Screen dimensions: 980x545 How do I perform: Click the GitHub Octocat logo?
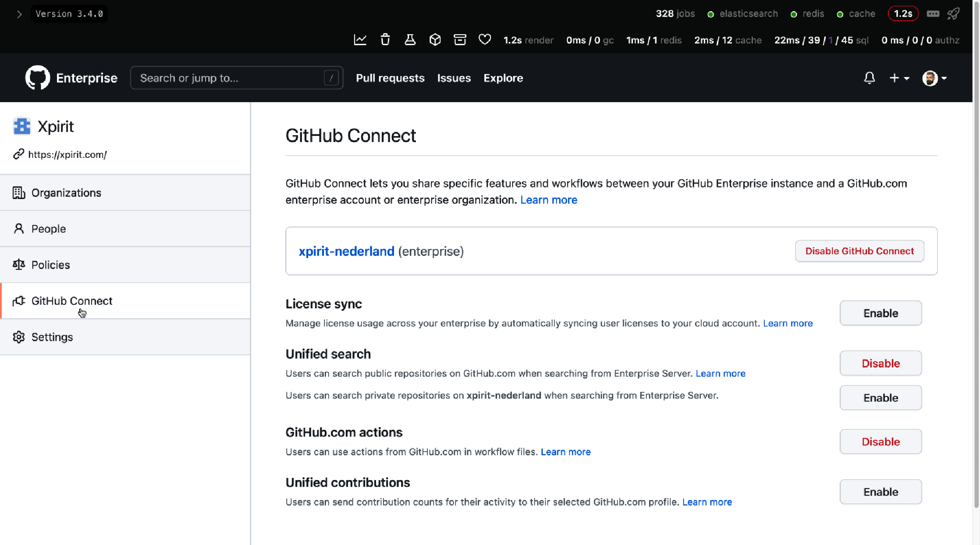(x=37, y=78)
